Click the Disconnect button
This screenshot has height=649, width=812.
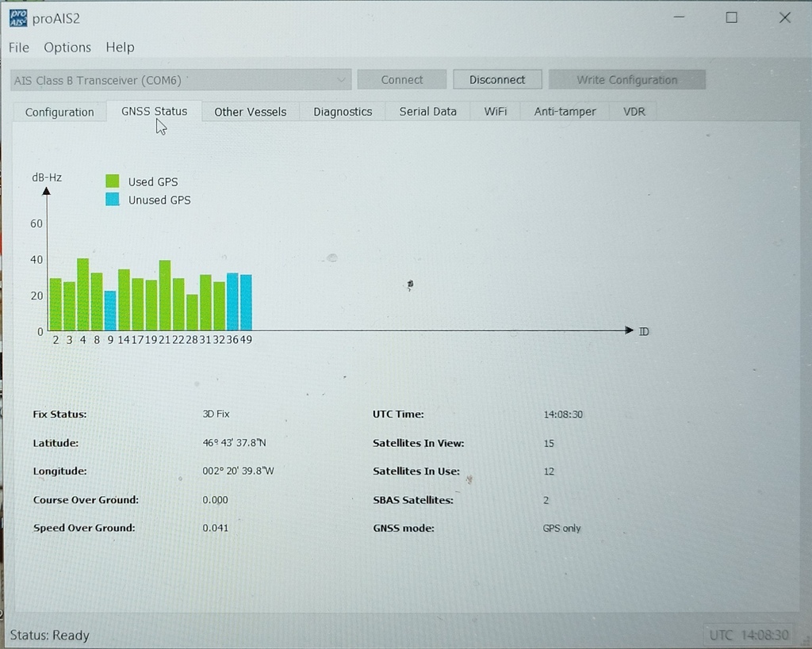pyautogui.click(x=497, y=80)
